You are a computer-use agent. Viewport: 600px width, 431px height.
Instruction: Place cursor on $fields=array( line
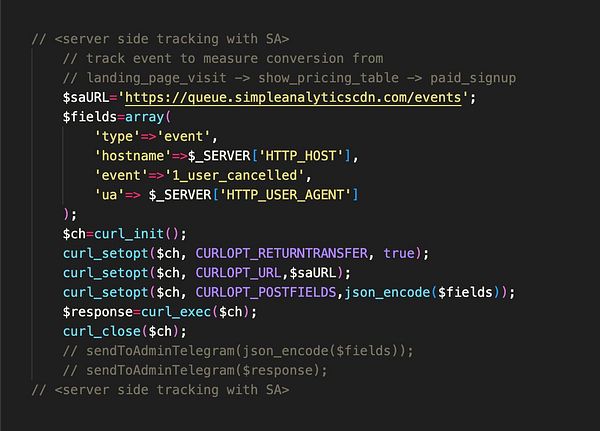click(117, 117)
